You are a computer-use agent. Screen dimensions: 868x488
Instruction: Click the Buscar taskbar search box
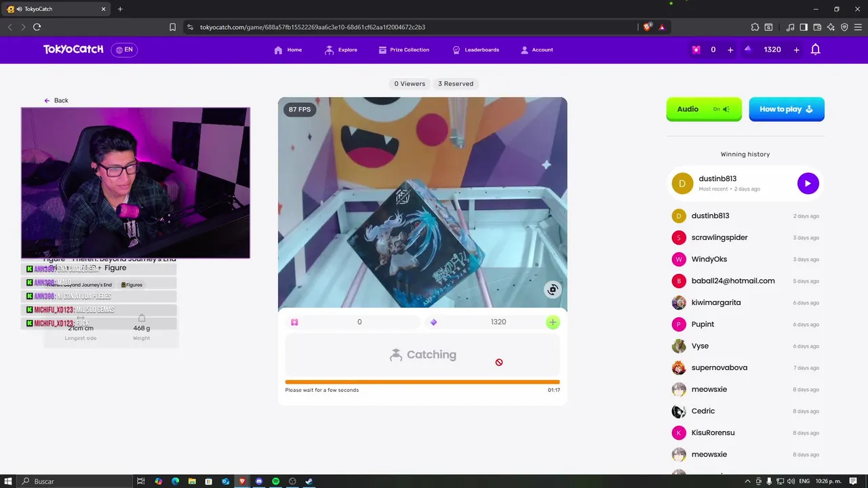coord(75,481)
